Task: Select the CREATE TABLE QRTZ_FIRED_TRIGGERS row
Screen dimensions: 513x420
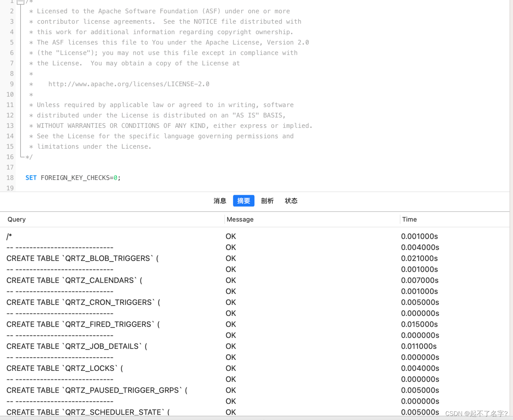Action: (x=83, y=324)
